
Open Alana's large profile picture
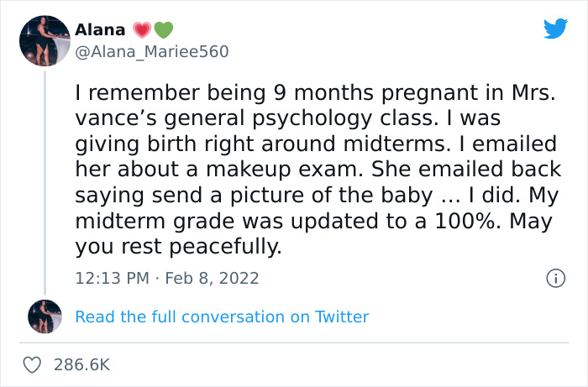point(44,40)
